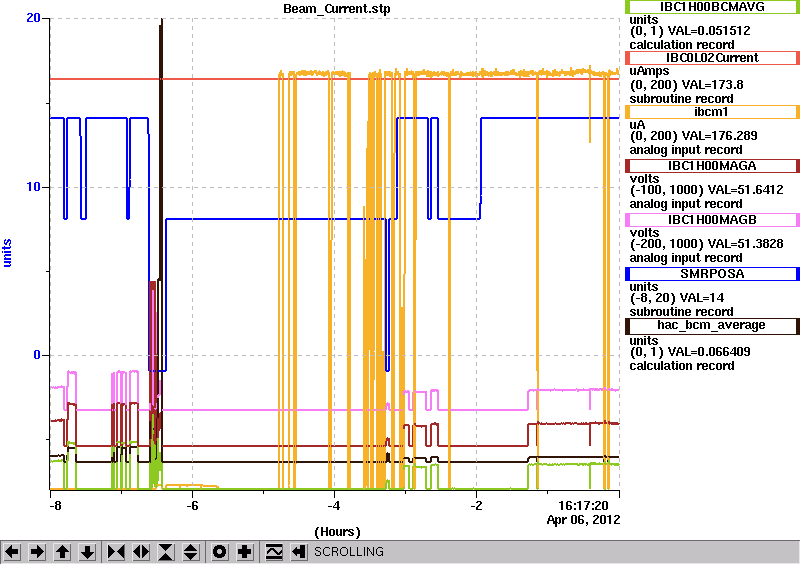Click the VAL=0.051512 reading
This screenshot has width=800, height=564.
(x=709, y=31)
